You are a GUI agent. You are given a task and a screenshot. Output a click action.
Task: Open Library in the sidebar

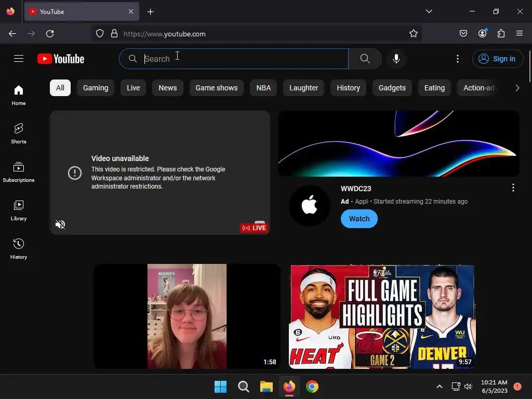click(19, 210)
